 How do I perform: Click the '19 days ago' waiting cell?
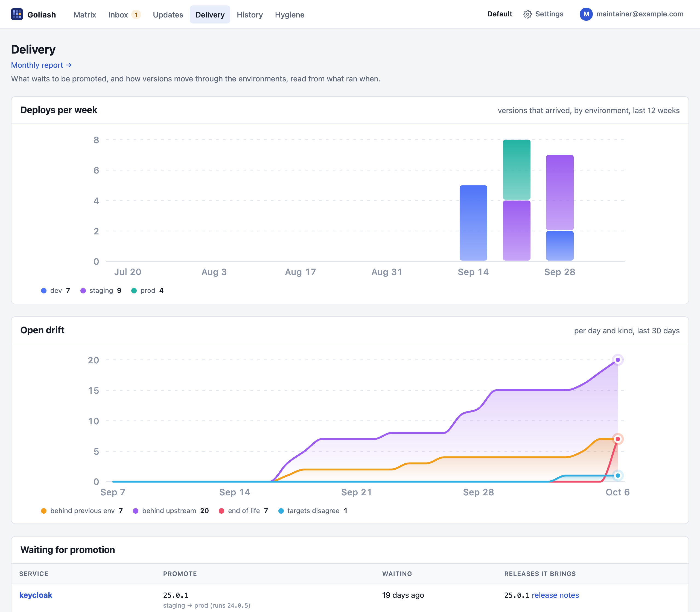pyautogui.click(x=403, y=595)
